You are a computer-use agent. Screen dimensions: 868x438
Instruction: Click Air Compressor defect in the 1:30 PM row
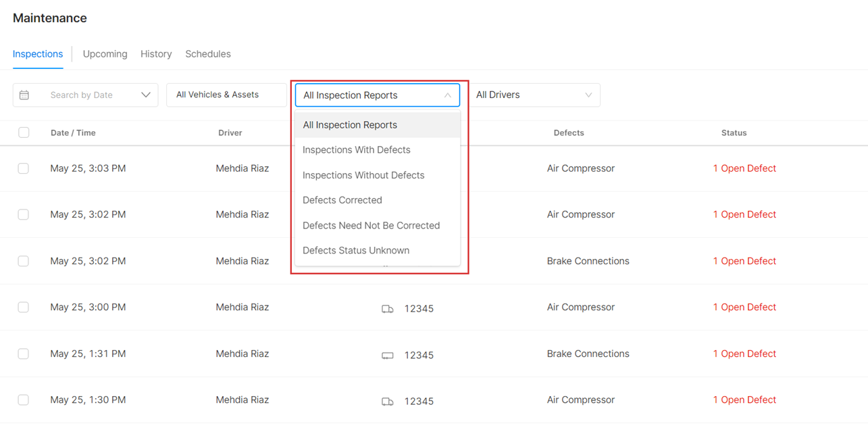(x=581, y=399)
